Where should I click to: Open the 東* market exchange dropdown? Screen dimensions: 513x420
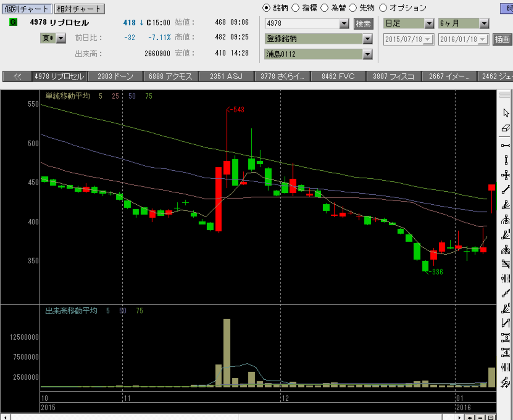61,38
